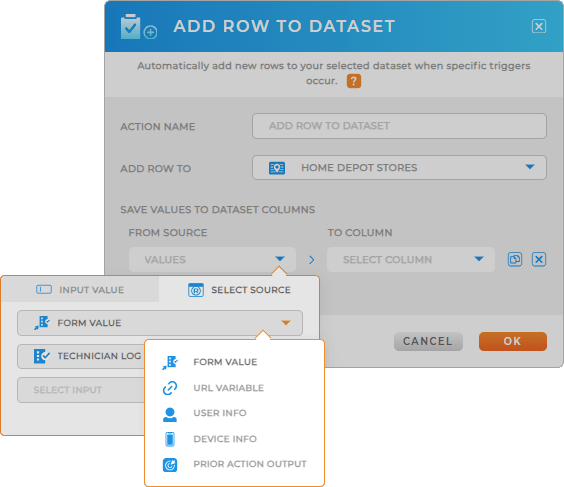Click the 'FROM SOURCE' column heading
This screenshot has height=487, width=564.
[168, 233]
